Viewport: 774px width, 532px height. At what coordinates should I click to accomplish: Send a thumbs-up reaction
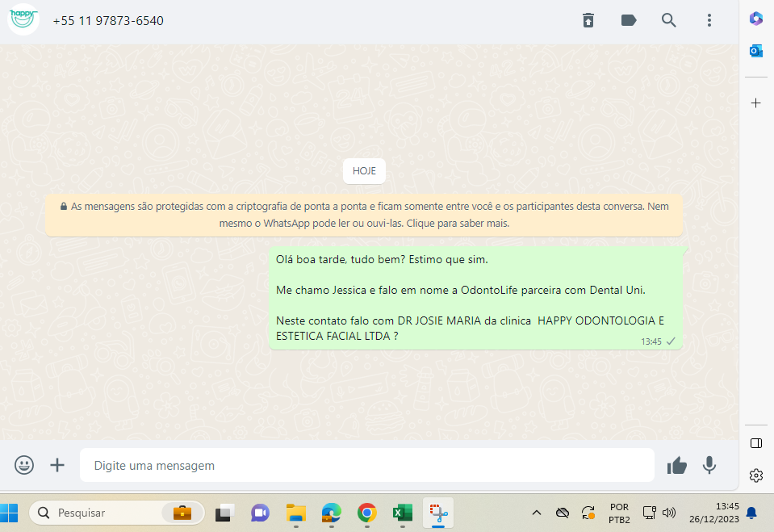coord(677,465)
